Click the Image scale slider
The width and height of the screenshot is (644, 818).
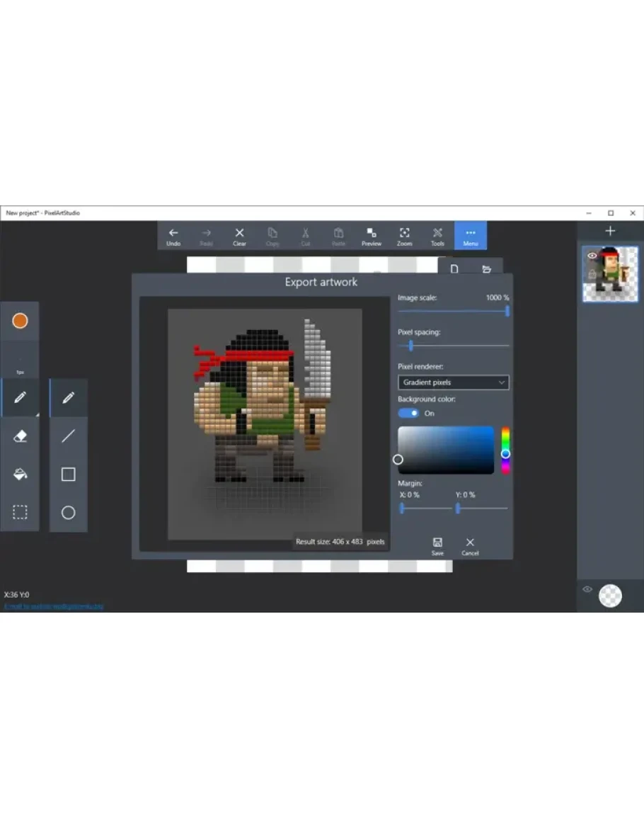[453, 311]
